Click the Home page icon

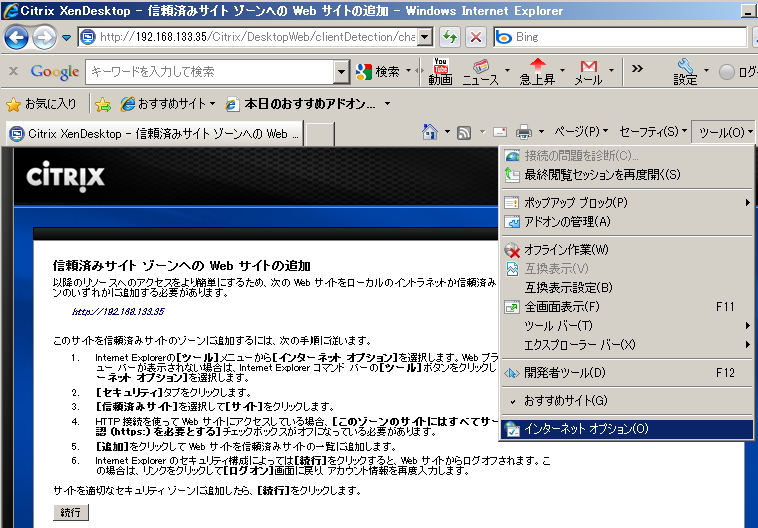point(429,132)
